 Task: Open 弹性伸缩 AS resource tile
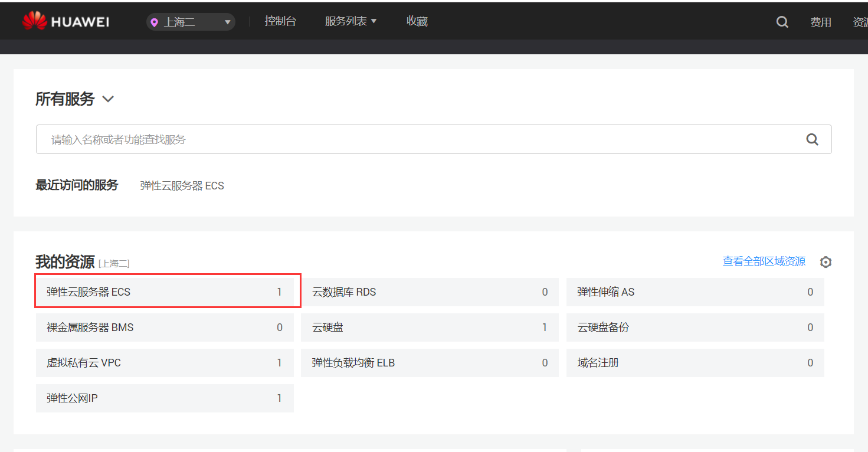tap(695, 292)
